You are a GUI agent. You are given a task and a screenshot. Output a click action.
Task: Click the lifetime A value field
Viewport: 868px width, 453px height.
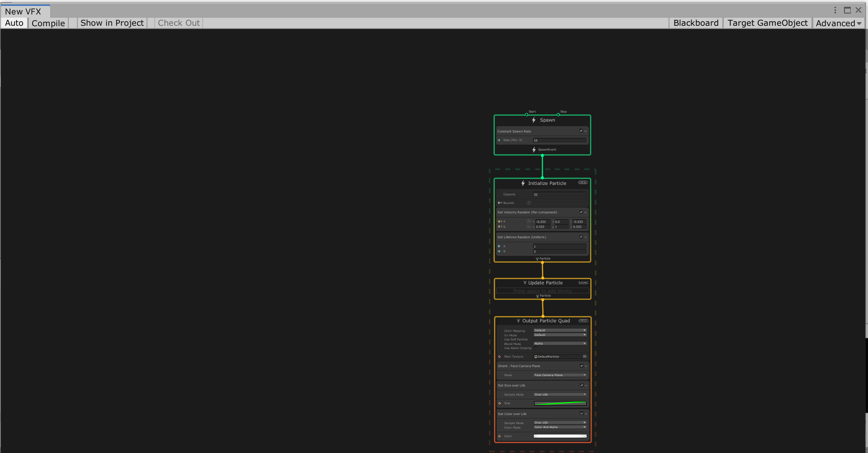coord(560,246)
